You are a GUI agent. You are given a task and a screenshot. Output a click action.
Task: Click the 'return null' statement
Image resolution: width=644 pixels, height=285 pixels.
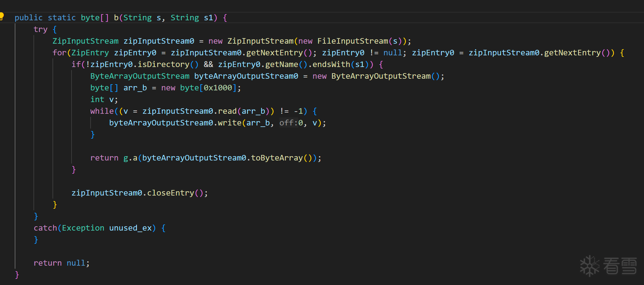(61, 263)
